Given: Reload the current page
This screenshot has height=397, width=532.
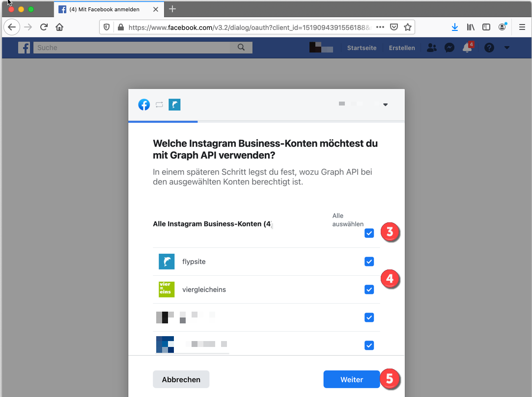Looking at the screenshot, I should (44, 27).
